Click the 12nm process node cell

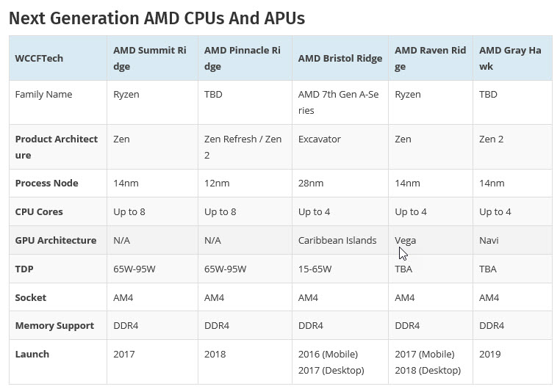click(217, 183)
